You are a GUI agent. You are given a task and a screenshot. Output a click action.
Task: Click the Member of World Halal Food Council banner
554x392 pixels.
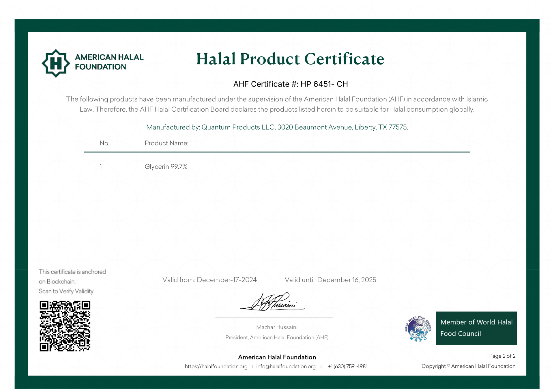(476, 328)
